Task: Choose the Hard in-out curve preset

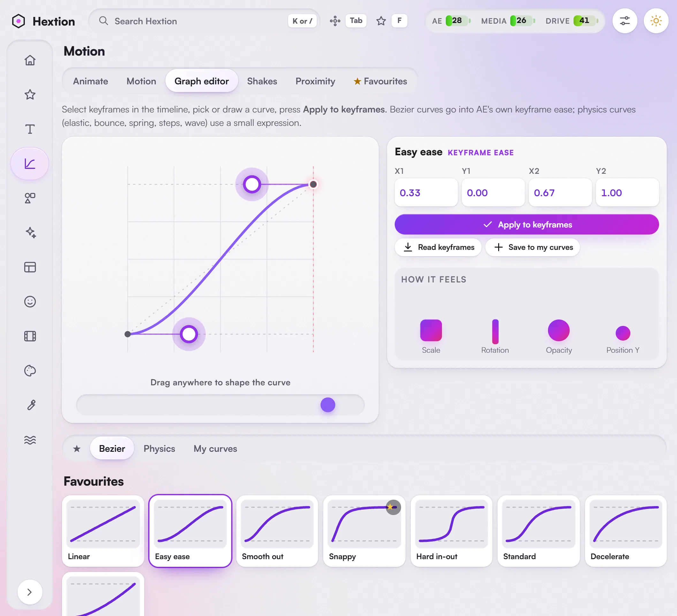Action: [x=451, y=531]
